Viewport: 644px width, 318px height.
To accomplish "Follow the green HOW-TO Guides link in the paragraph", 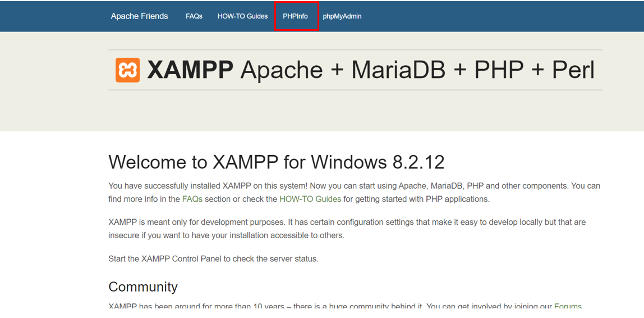I will [x=310, y=199].
